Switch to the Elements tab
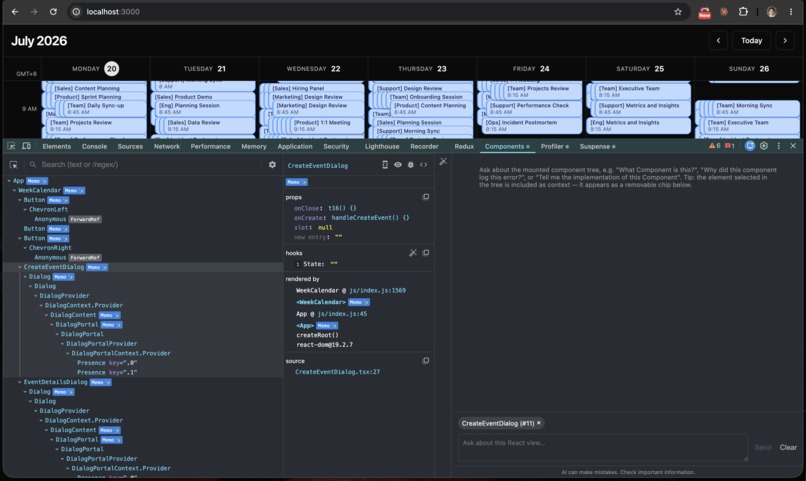The image size is (806, 481). coord(57,146)
